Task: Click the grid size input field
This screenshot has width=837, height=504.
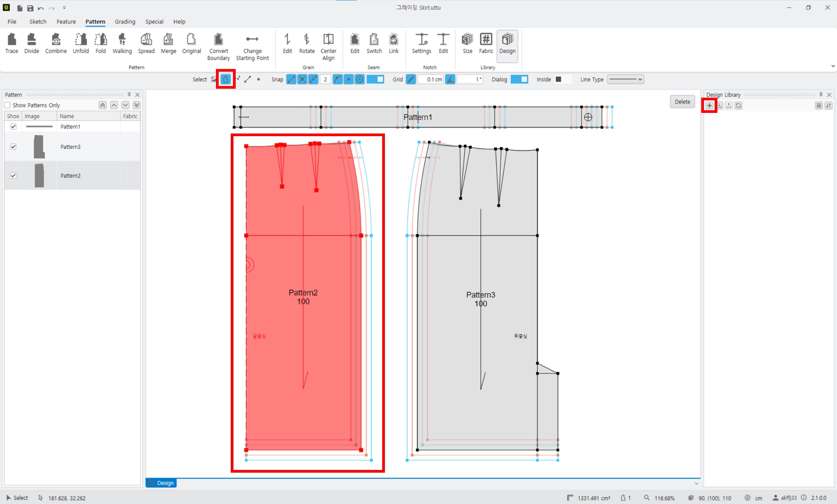Action: click(x=431, y=79)
